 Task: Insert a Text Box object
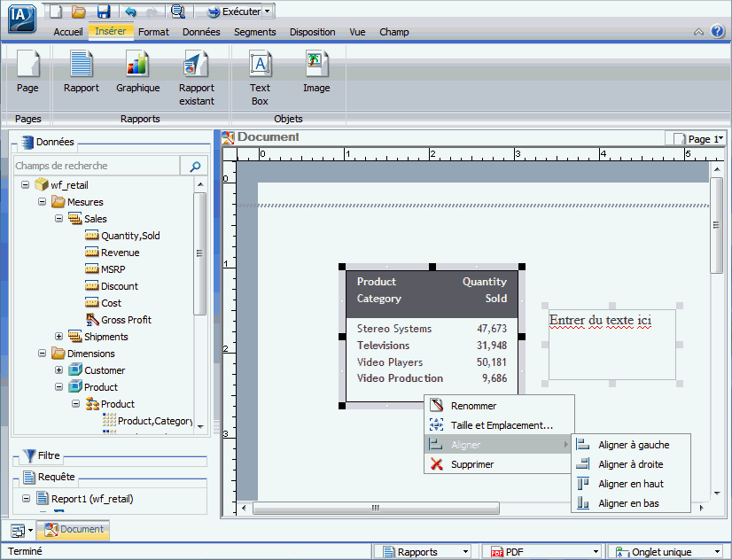click(x=260, y=78)
